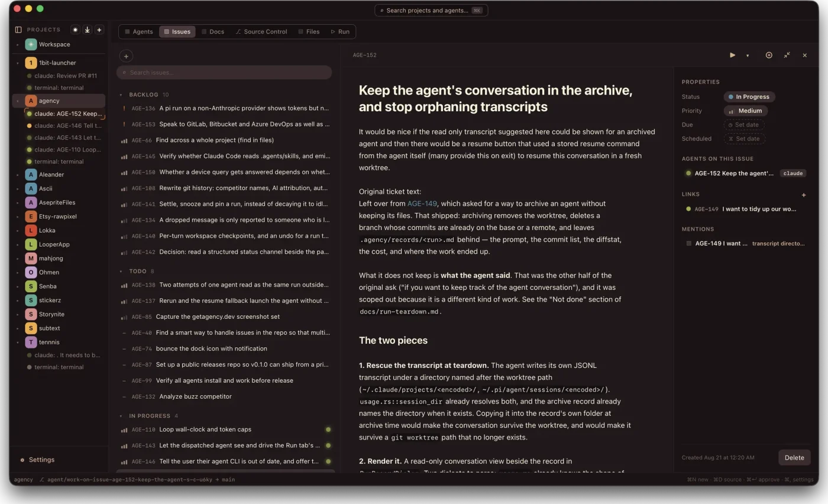828x504 pixels.
Task: Collapse the TODO section
Action: pos(121,271)
